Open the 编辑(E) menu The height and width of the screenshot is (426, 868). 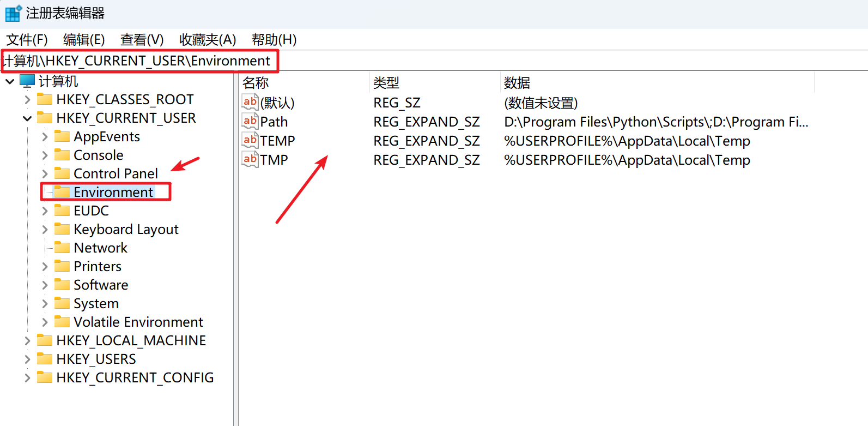pyautogui.click(x=84, y=40)
